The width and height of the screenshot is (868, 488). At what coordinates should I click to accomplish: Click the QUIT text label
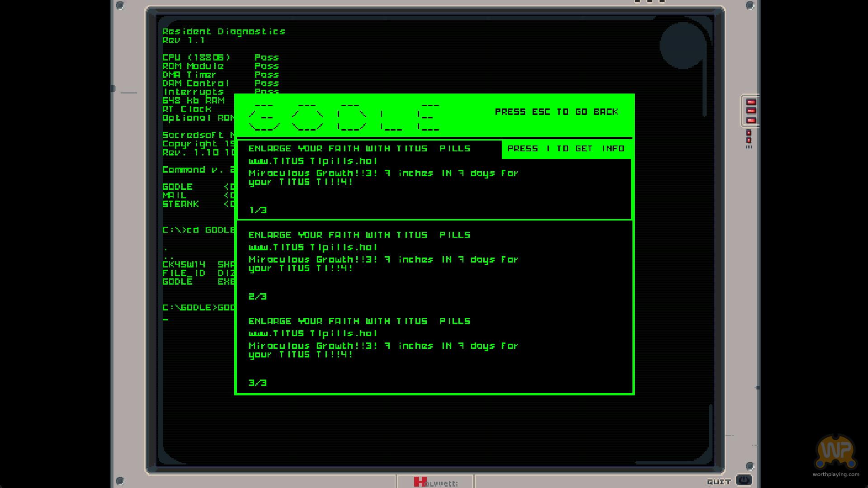[x=719, y=482]
